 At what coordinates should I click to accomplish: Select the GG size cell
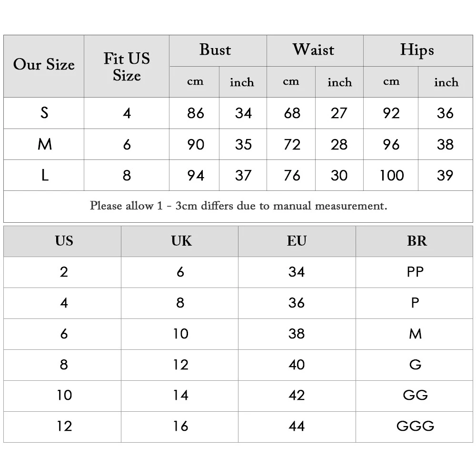[x=415, y=396]
